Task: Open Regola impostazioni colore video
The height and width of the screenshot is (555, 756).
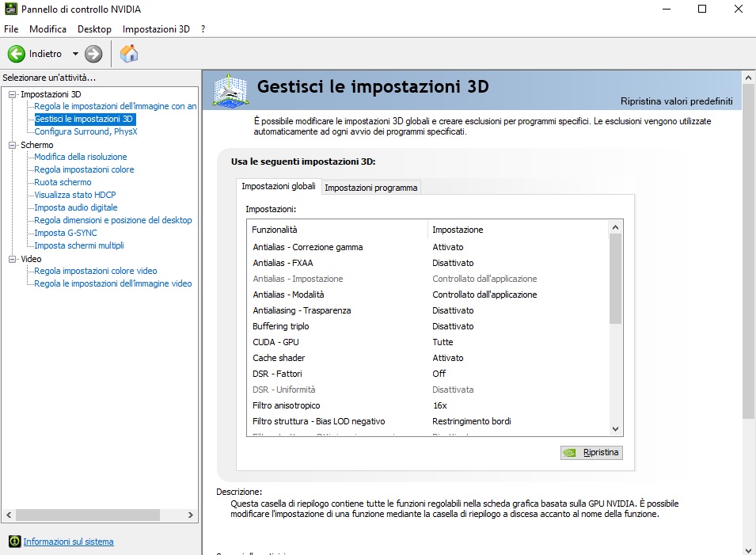Action: (x=96, y=271)
